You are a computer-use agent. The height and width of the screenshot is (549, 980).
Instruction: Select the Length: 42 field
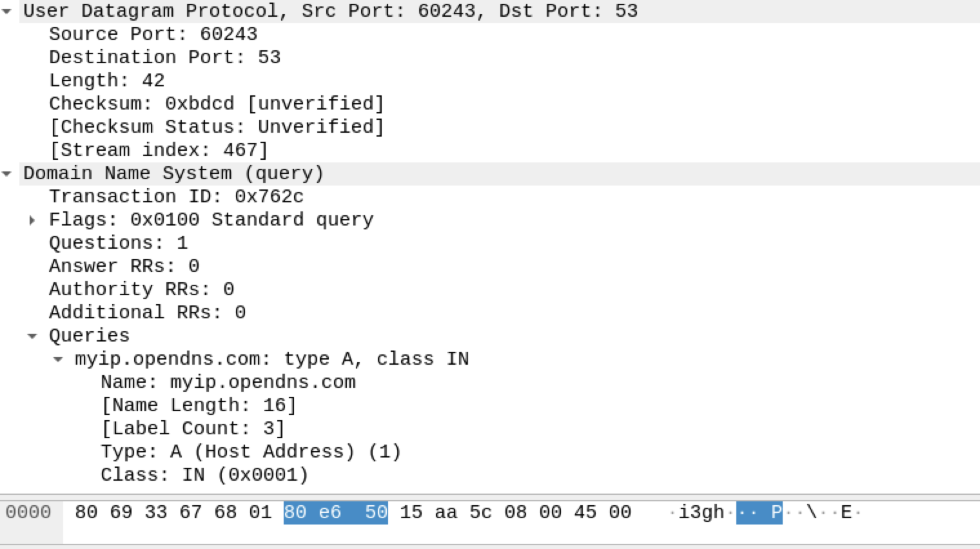click(x=107, y=81)
